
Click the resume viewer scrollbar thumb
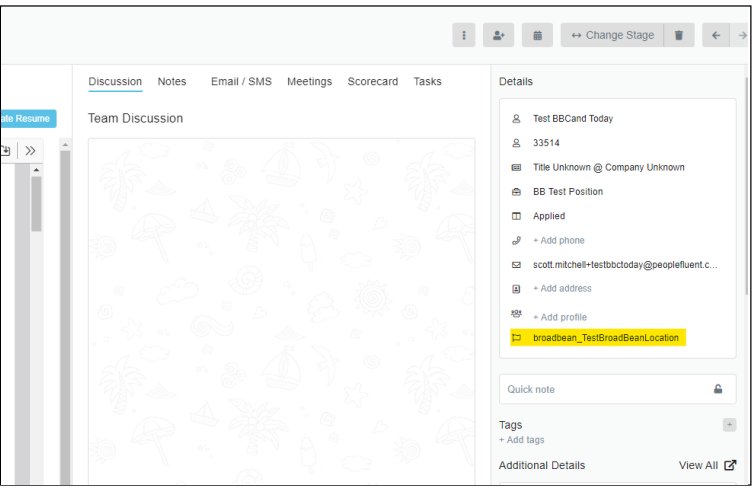point(36,204)
